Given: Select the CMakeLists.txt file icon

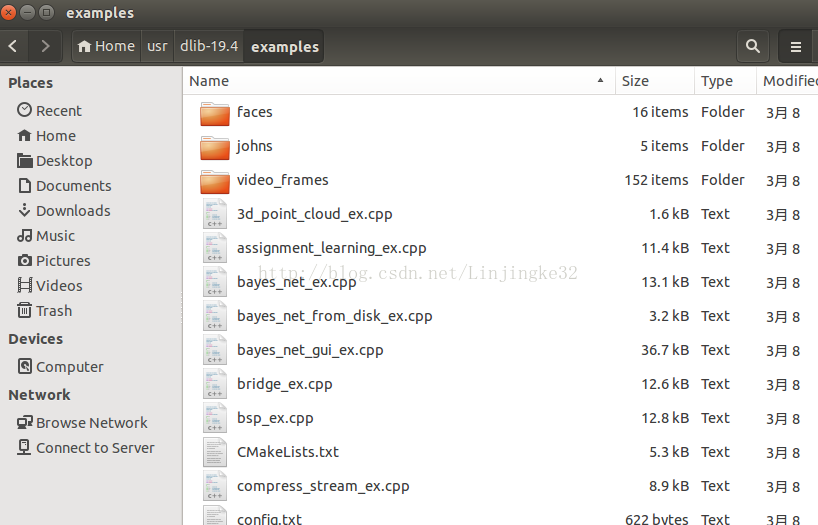Looking at the screenshot, I should (215, 452).
